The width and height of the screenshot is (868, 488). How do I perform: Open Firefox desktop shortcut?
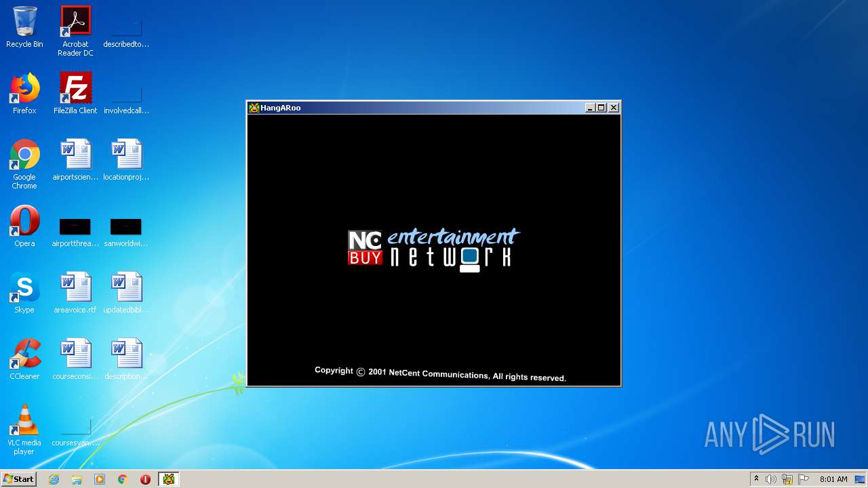24,94
